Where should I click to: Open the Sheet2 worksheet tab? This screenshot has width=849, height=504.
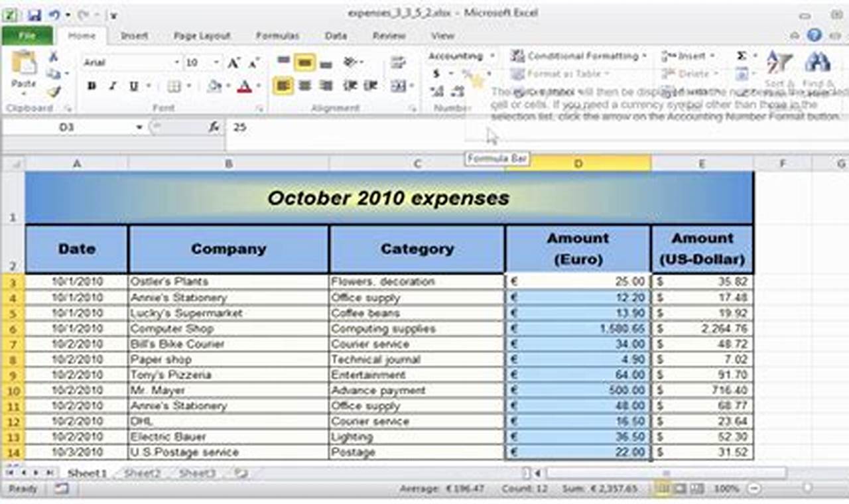click(x=143, y=473)
